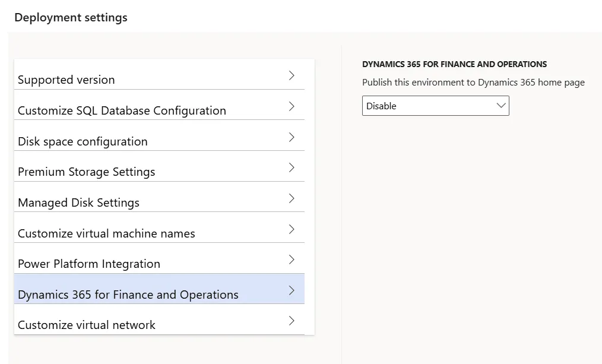602x364 pixels.
Task: Click chevron beside Customize SQL Database Configuration
Action: click(292, 106)
